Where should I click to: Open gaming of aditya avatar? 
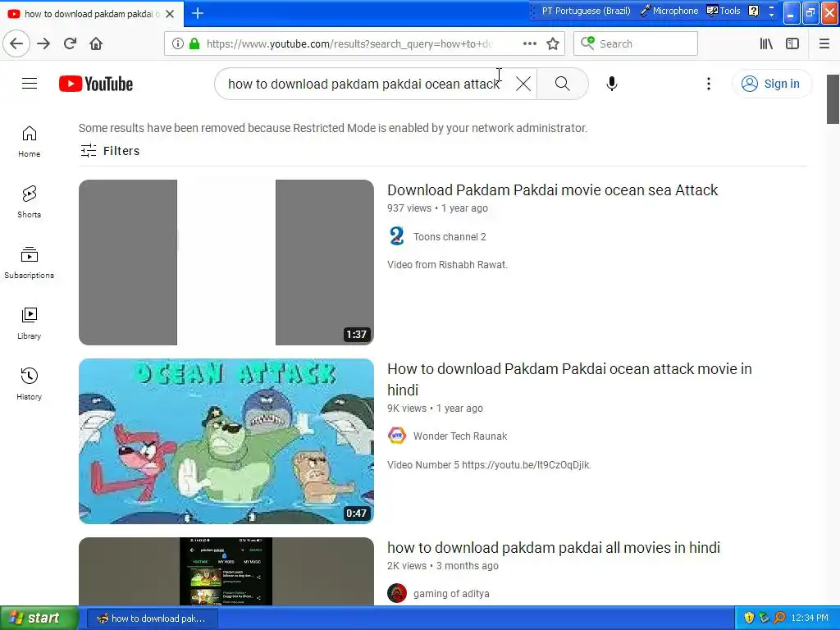point(397,593)
